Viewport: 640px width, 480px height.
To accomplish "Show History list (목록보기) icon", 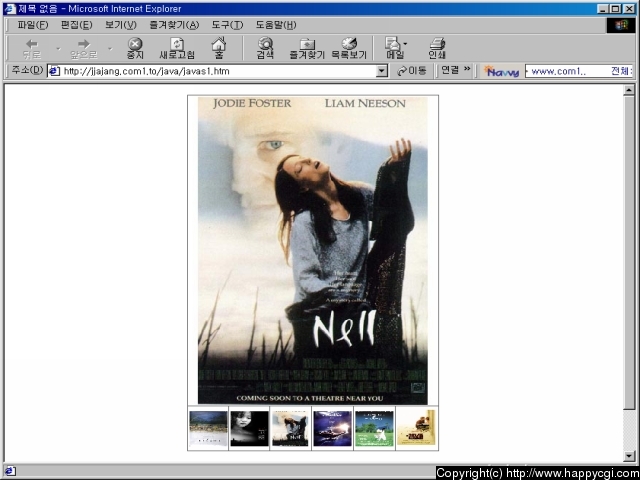I will pyautogui.click(x=349, y=49).
